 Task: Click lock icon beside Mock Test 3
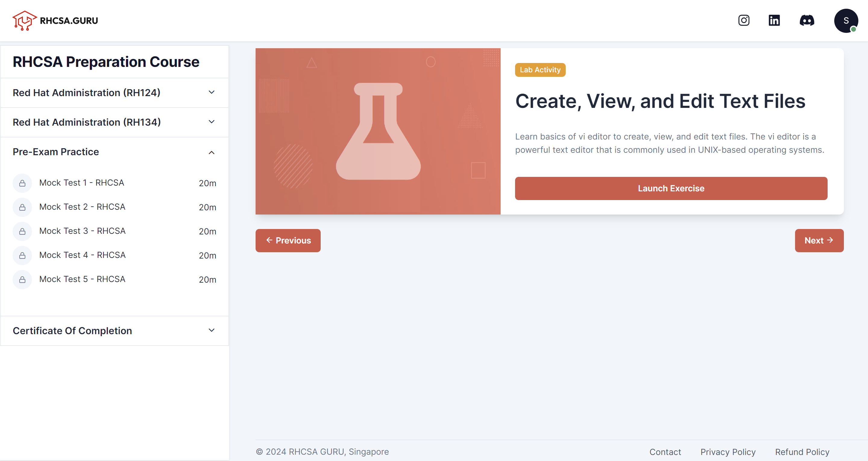pyautogui.click(x=22, y=231)
